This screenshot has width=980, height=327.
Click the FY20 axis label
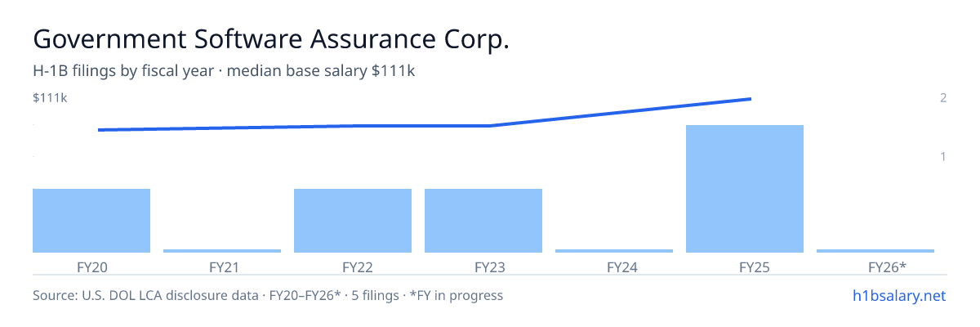tap(91, 267)
